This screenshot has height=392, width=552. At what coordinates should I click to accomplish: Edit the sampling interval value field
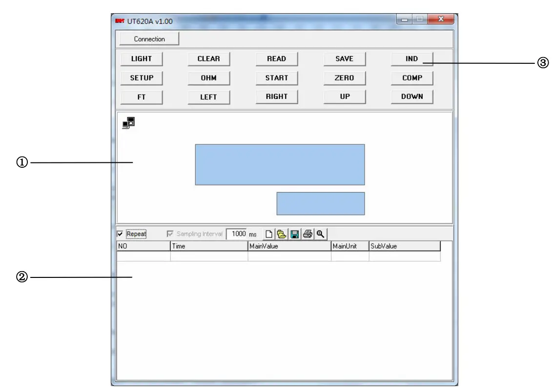pos(238,234)
